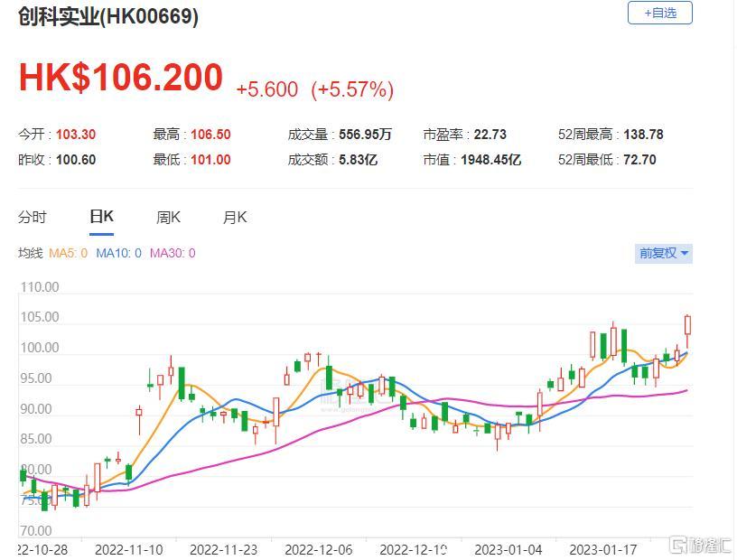
Task: Click the 70.00 price axis label
Action: click(36, 531)
